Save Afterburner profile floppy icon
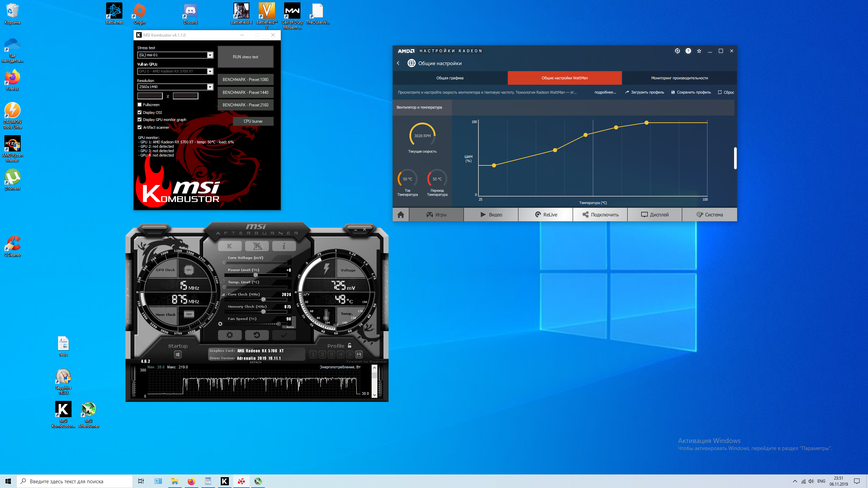This screenshot has width=868, height=488. [359, 354]
